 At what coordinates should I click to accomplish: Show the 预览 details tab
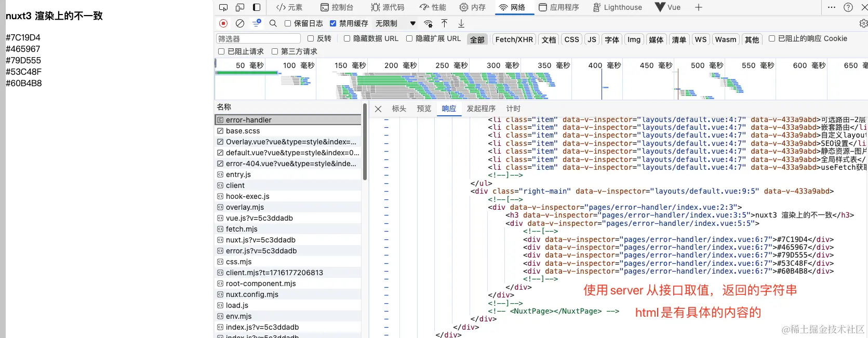click(x=424, y=109)
